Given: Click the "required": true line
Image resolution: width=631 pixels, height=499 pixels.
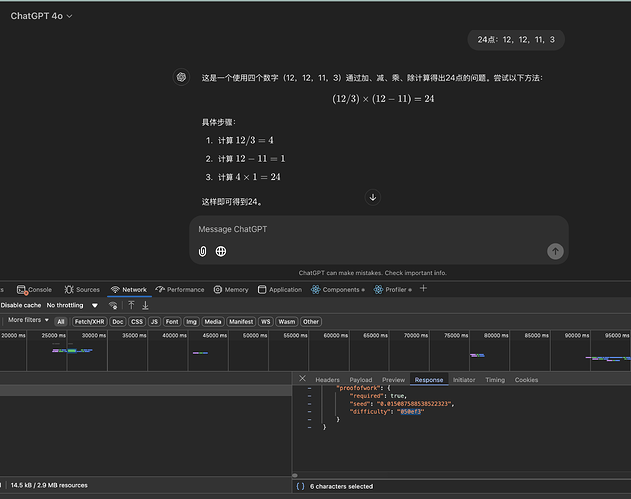Looking at the screenshot, I should tap(378, 396).
